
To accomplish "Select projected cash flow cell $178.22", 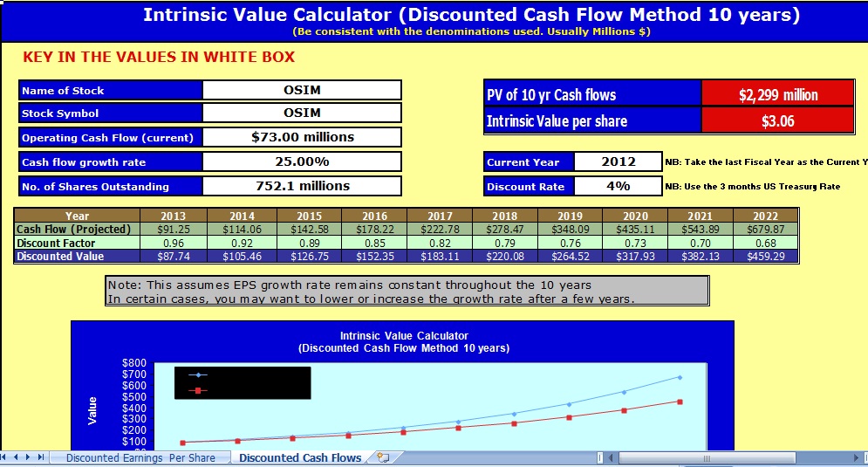I will click(x=375, y=229).
